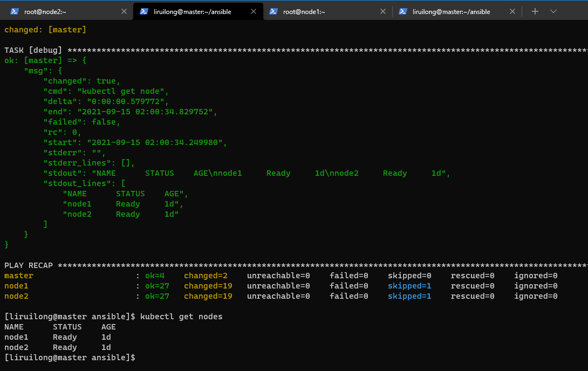Click 'skipped=1' in the node1 recap row

click(x=409, y=286)
